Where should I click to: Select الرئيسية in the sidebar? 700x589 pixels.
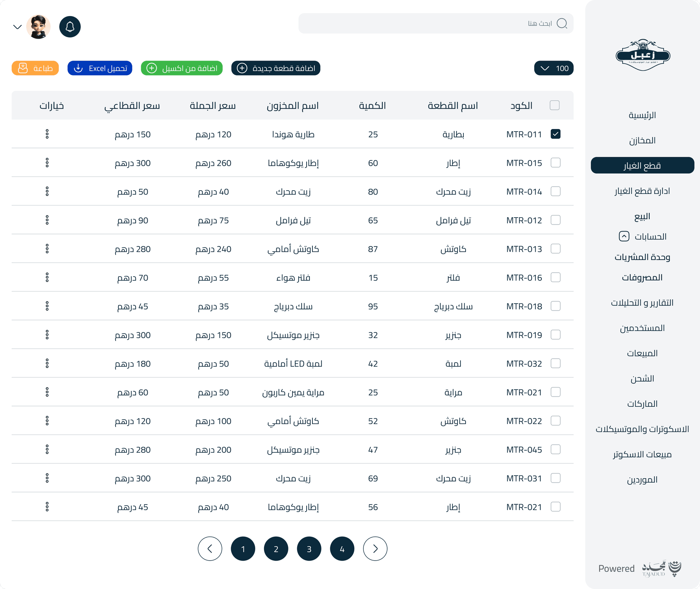(x=643, y=115)
